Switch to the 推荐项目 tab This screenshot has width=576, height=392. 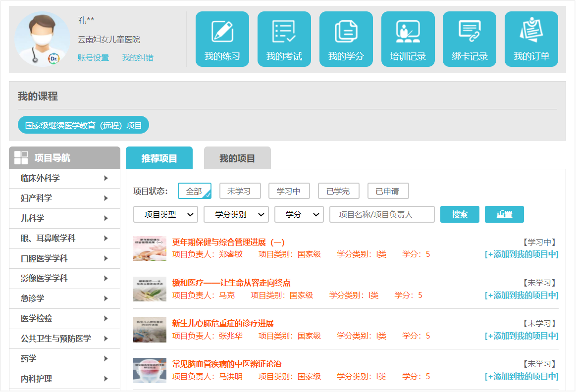click(x=159, y=158)
